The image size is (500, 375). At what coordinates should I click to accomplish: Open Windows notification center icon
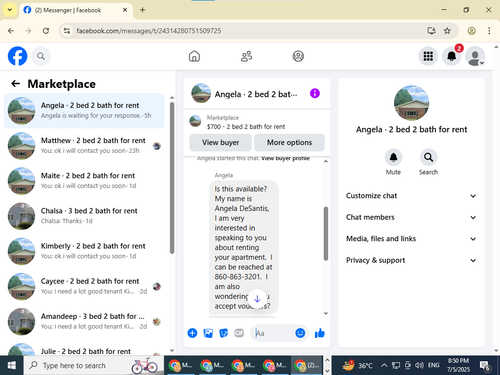(x=484, y=366)
